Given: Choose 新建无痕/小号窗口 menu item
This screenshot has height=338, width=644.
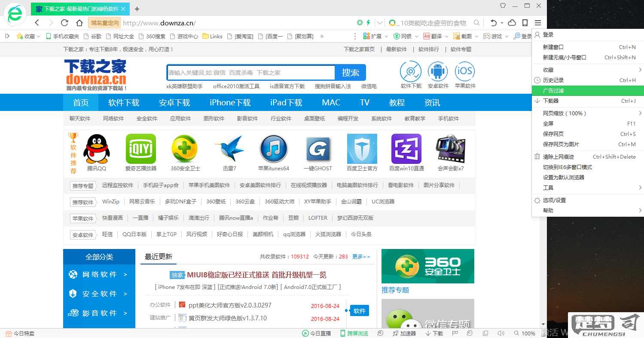Looking at the screenshot, I should click(x=588, y=58).
